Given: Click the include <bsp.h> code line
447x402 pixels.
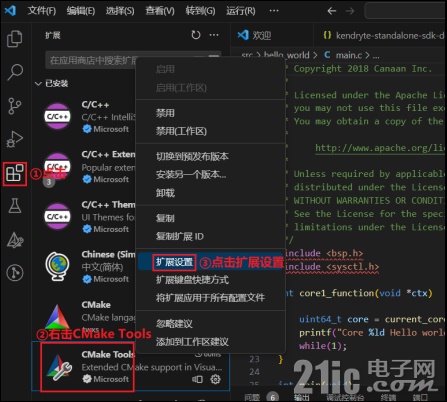Looking at the screenshot, I should [x=324, y=253].
